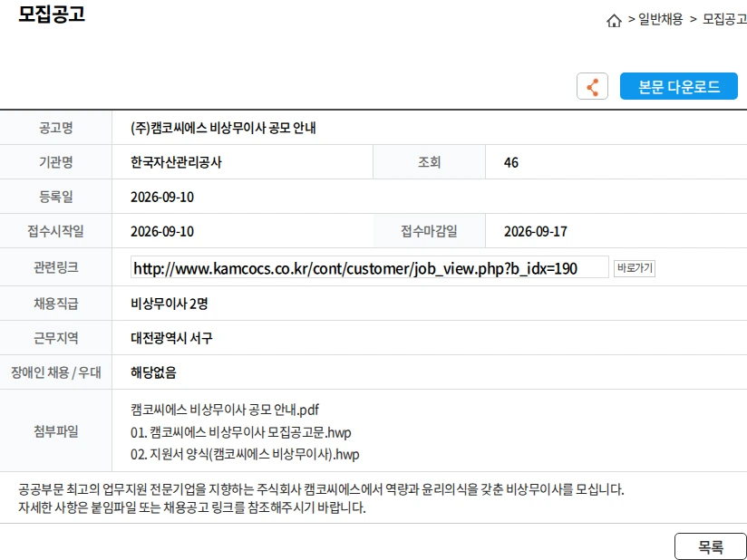Click the 채용직급 row label
This screenshot has width=747, height=560.
point(55,304)
